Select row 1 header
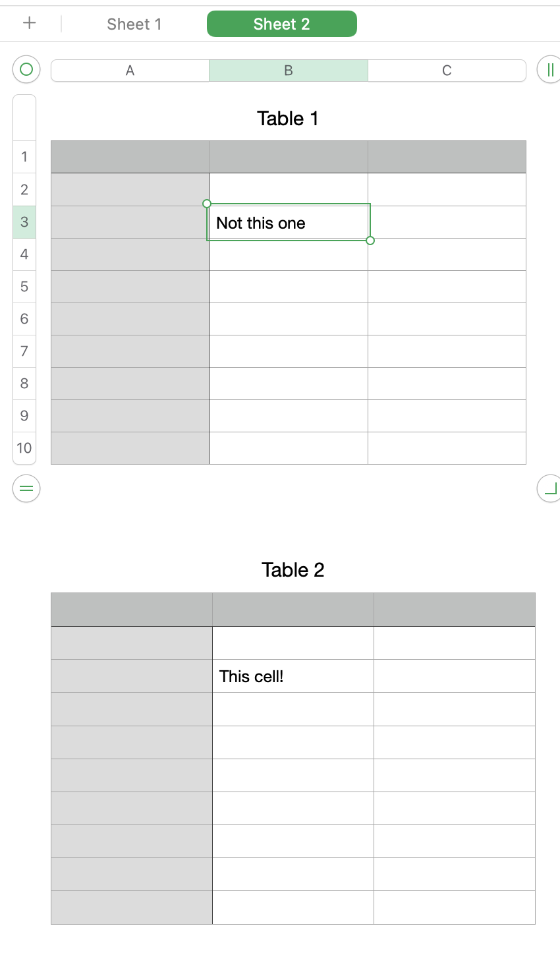560x953 pixels. 24,157
